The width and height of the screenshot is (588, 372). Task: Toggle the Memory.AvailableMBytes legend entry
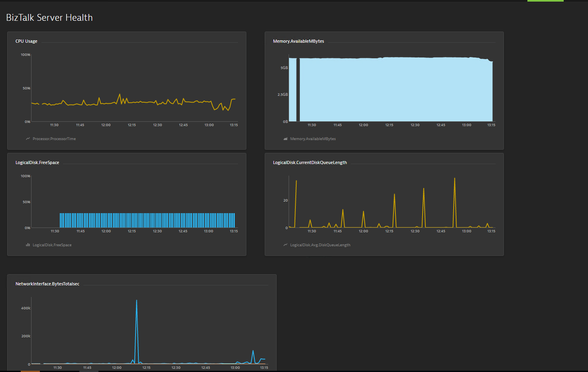(x=313, y=139)
